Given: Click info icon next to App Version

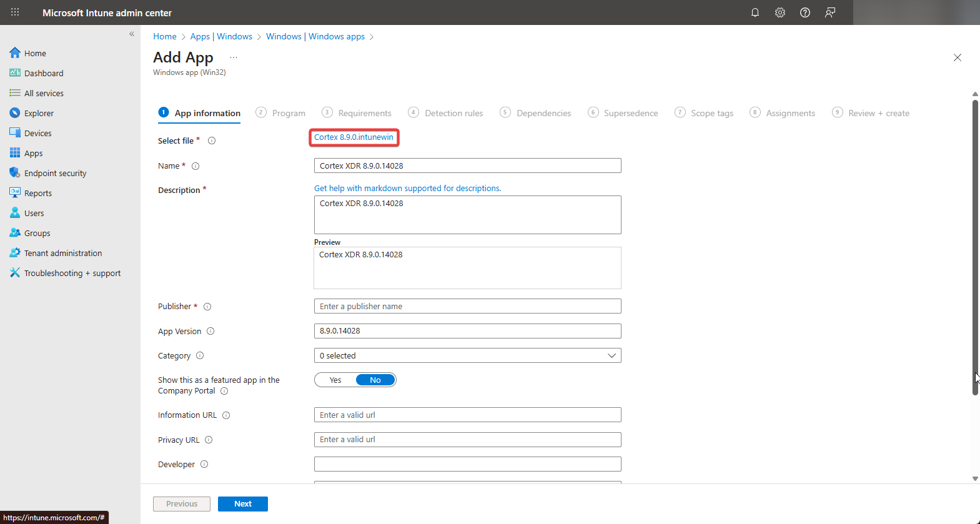Looking at the screenshot, I should (210, 331).
